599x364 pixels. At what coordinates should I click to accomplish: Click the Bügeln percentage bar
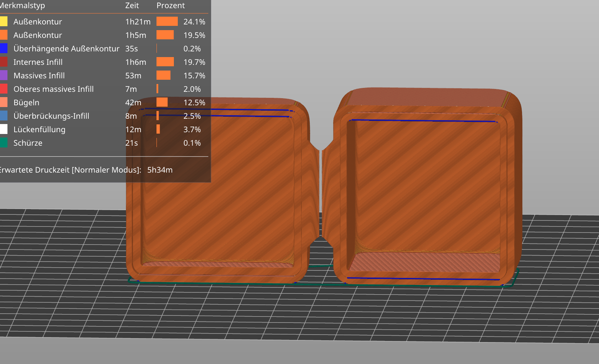coord(163,102)
